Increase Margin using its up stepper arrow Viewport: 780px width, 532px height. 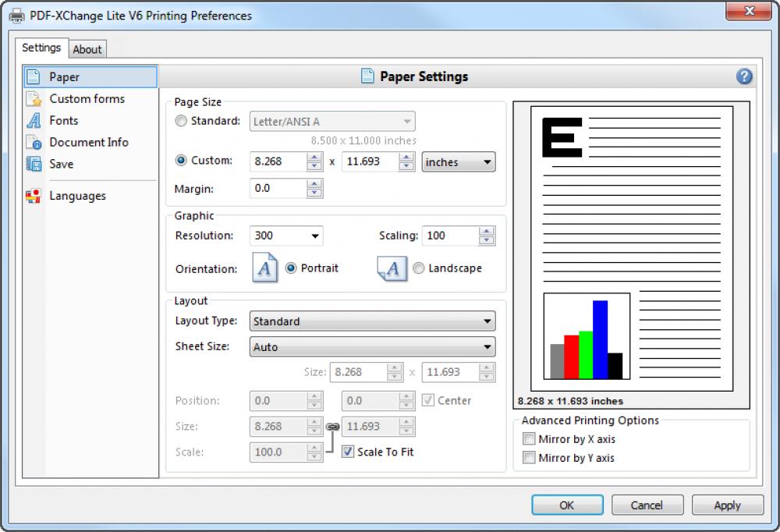pyautogui.click(x=315, y=184)
